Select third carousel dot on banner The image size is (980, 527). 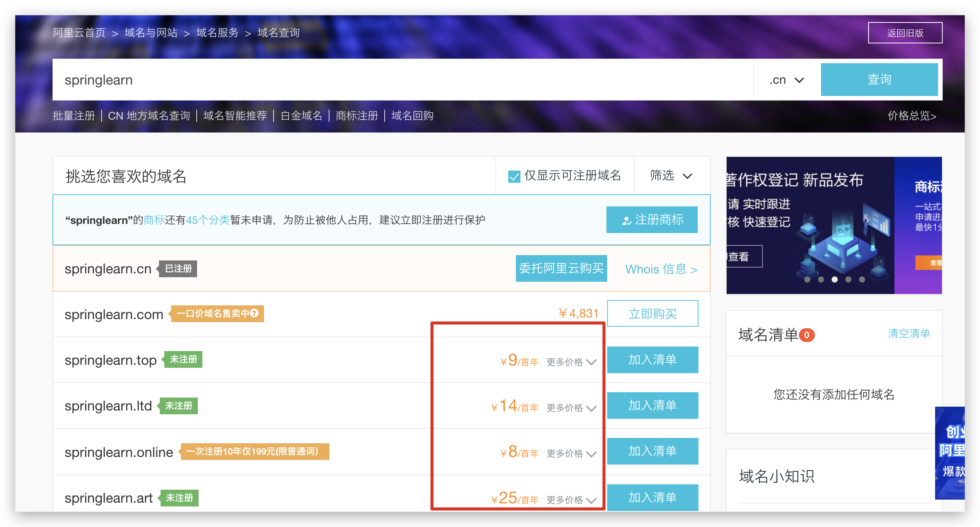835,279
